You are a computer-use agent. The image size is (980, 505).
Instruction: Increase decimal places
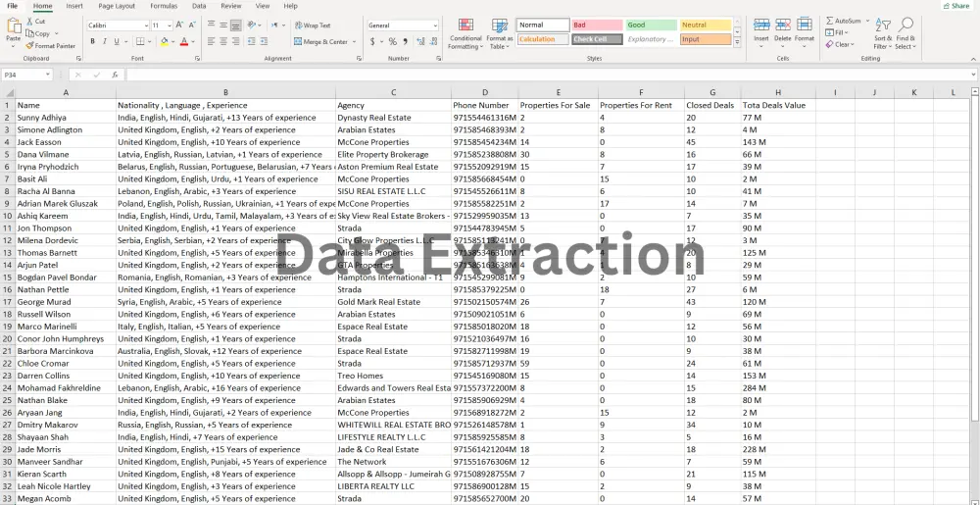[x=420, y=41]
